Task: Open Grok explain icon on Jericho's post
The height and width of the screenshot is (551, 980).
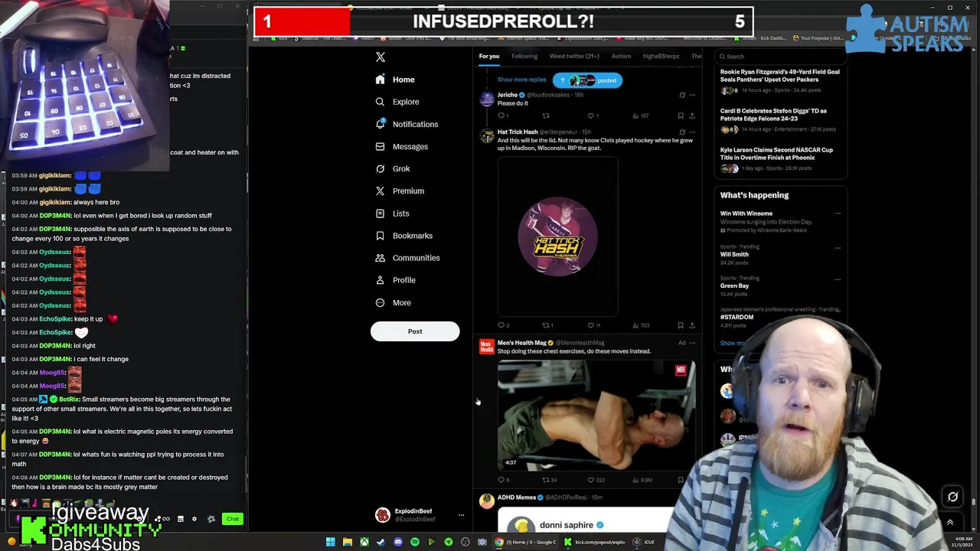Action: [x=681, y=95]
